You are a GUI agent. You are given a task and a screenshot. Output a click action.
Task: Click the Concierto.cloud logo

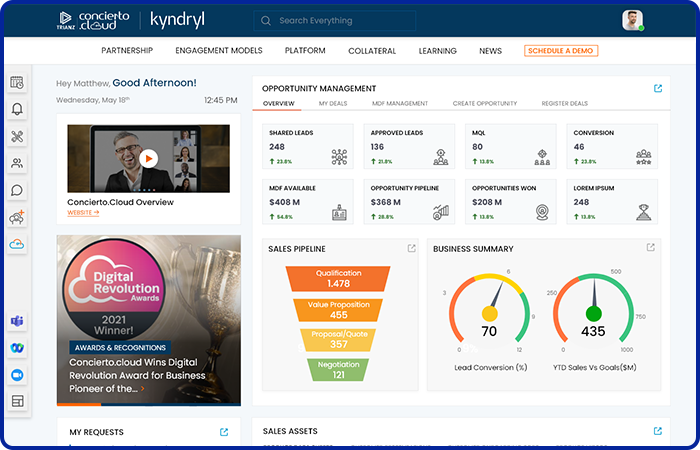click(x=93, y=21)
